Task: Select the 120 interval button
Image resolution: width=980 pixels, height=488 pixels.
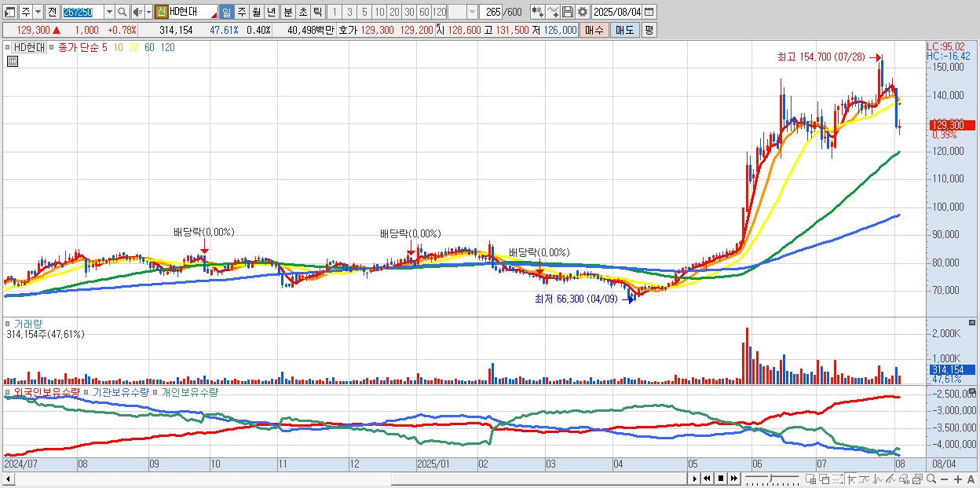Action: (439, 12)
